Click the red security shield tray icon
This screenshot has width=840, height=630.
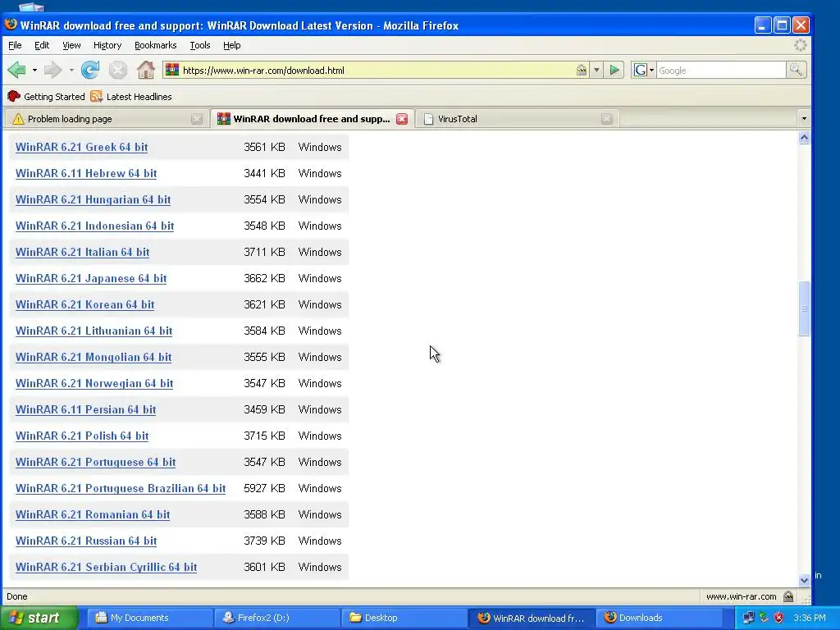[x=779, y=618]
